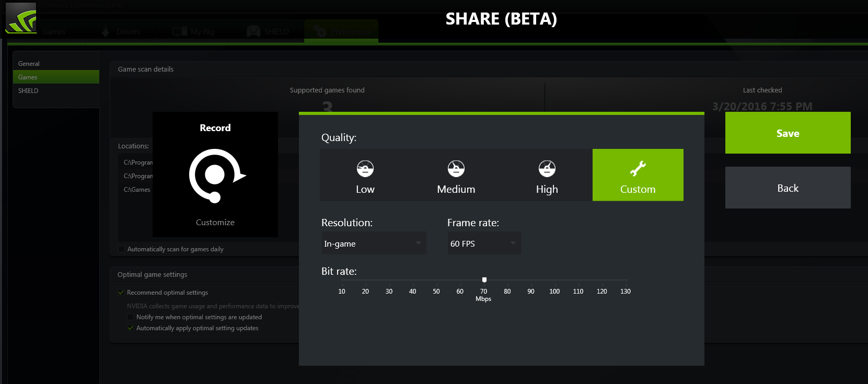
Task: Enable Notify me when optimal settings are updated
Action: (131, 317)
